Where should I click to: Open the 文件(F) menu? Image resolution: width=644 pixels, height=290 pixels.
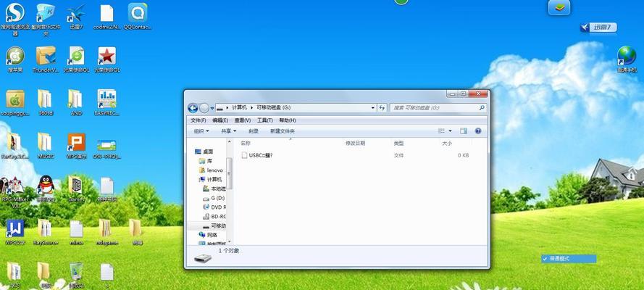[x=198, y=120]
